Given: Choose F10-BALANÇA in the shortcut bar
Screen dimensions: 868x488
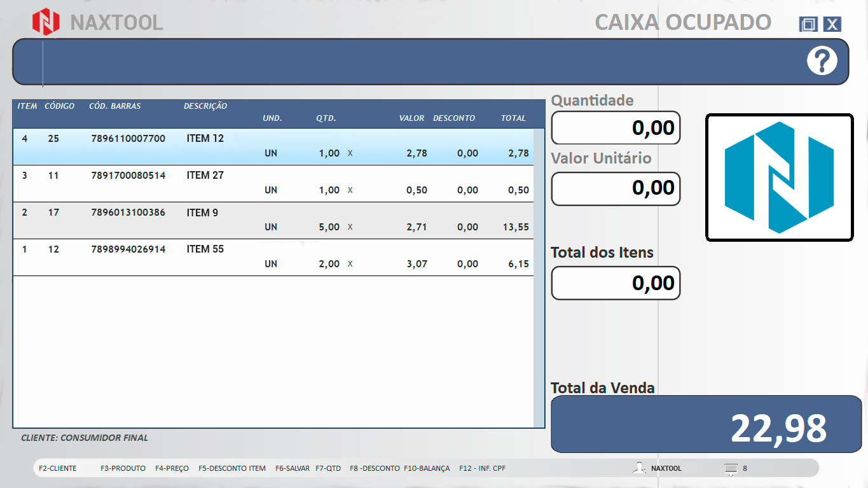Looking at the screenshot, I should [x=427, y=468].
